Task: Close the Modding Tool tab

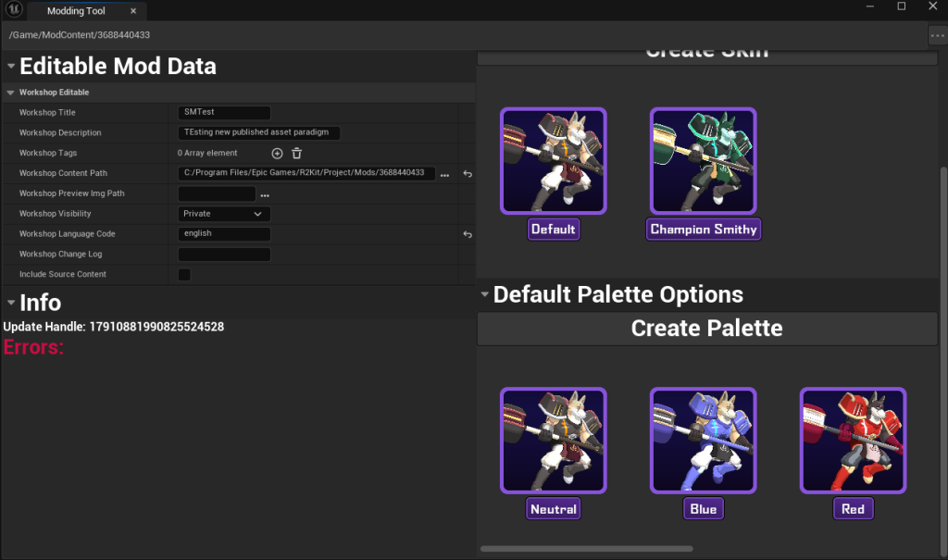Action: (x=133, y=11)
